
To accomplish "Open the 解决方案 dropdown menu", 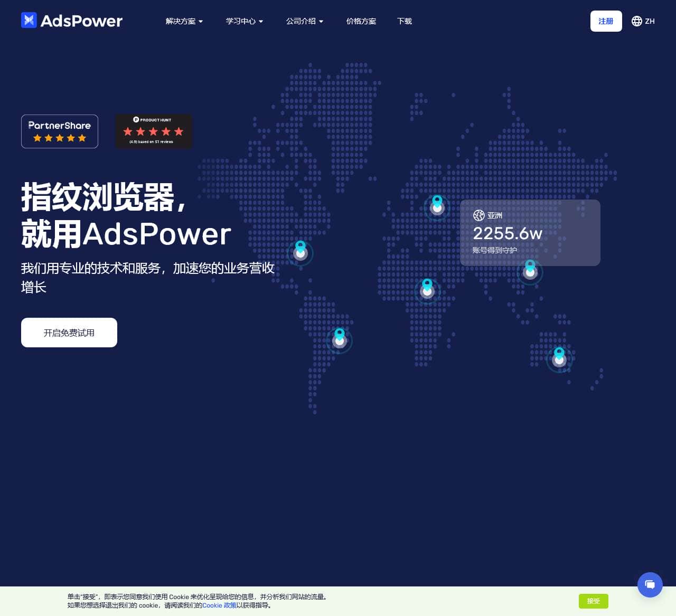I will (184, 21).
